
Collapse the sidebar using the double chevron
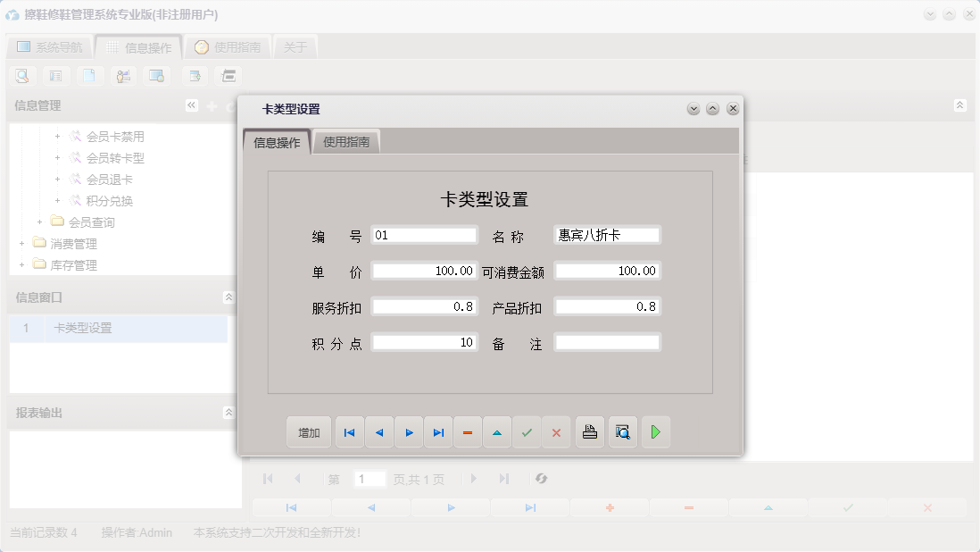[x=191, y=105]
